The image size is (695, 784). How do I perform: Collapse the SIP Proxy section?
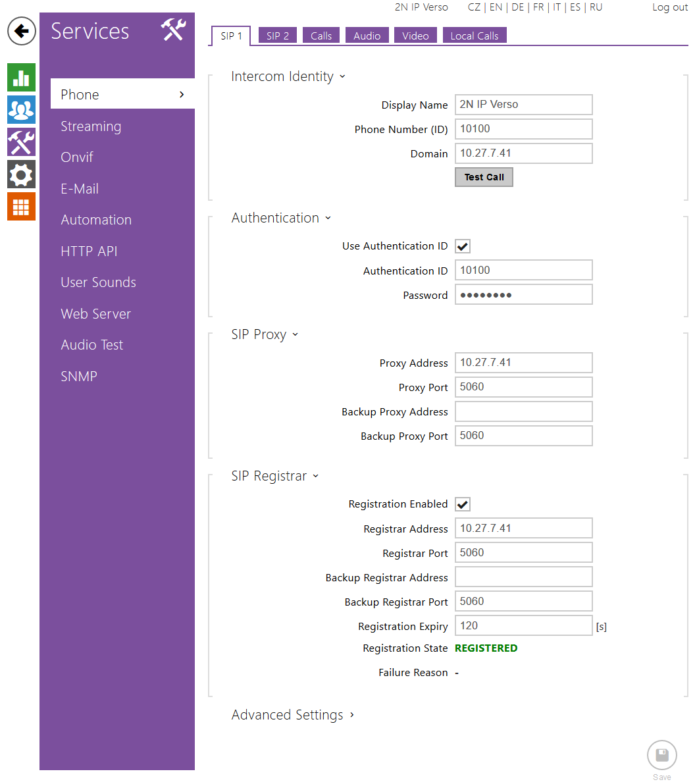tap(265, 334)
